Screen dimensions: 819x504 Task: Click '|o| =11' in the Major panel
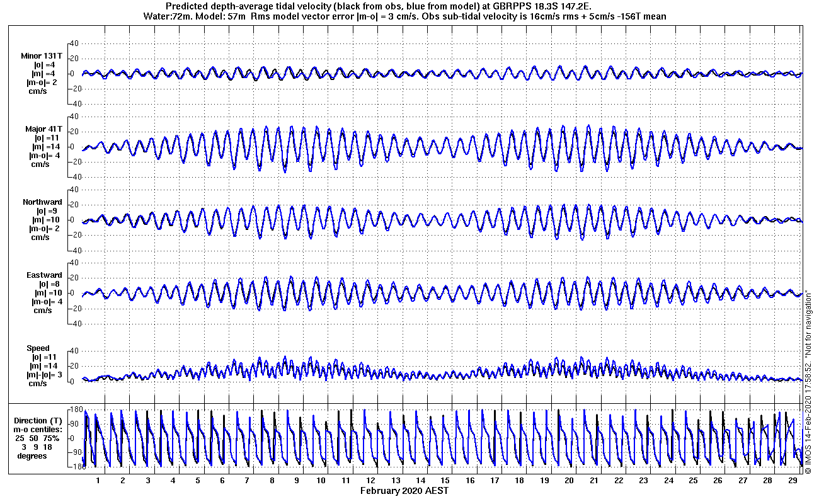(47, 137)
